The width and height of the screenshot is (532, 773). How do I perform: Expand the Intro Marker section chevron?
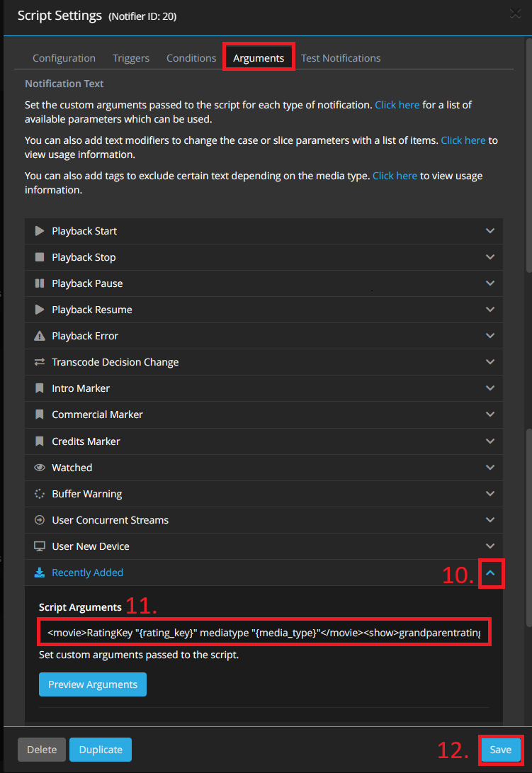tap(489, 388)
